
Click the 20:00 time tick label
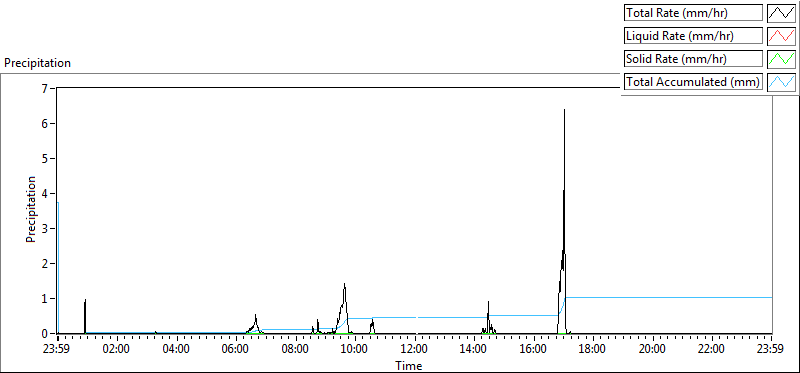pos(653,350)
